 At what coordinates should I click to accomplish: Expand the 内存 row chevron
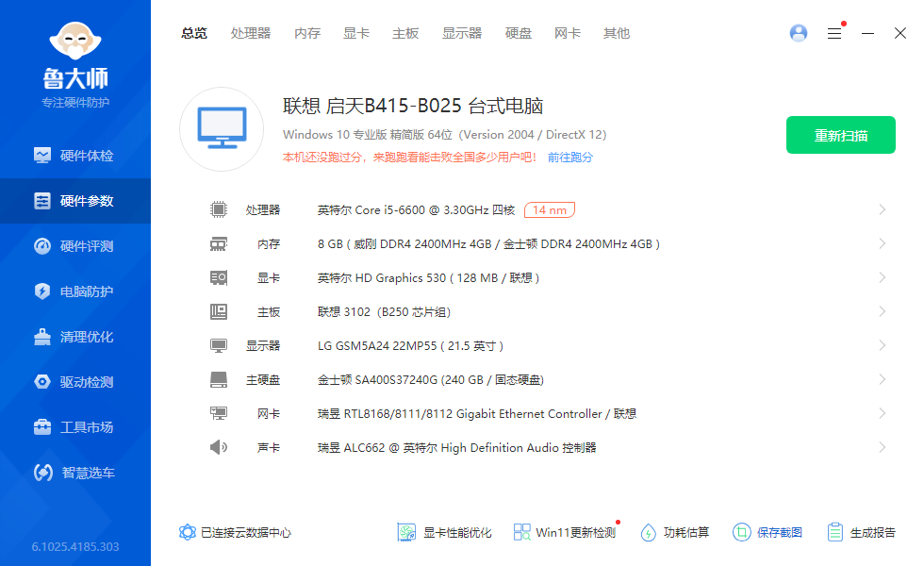[x=883, y=243]
